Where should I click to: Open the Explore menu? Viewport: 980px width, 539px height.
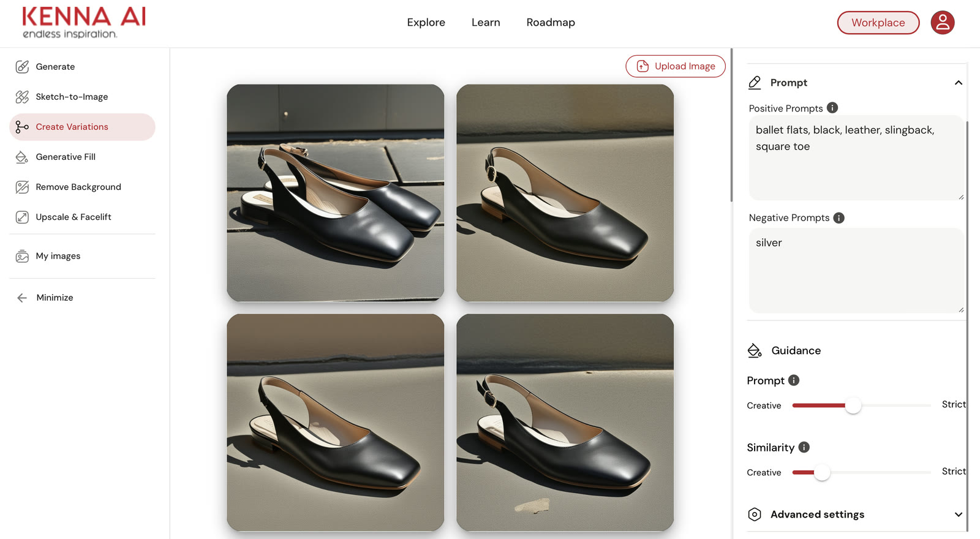426,23
